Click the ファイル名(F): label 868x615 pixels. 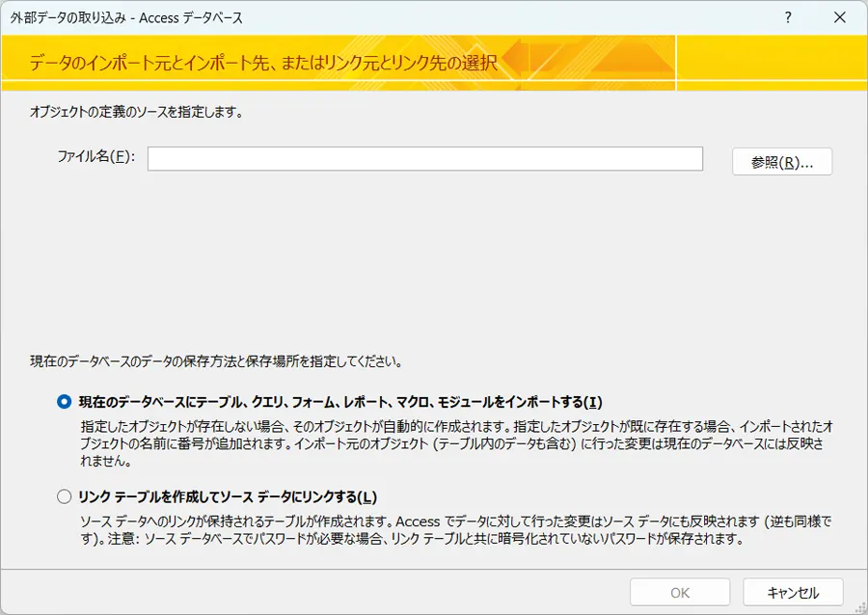95,156
